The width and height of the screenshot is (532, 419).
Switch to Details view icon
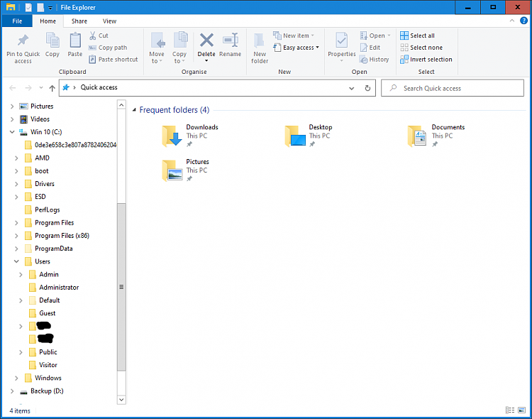coord(510,410)
